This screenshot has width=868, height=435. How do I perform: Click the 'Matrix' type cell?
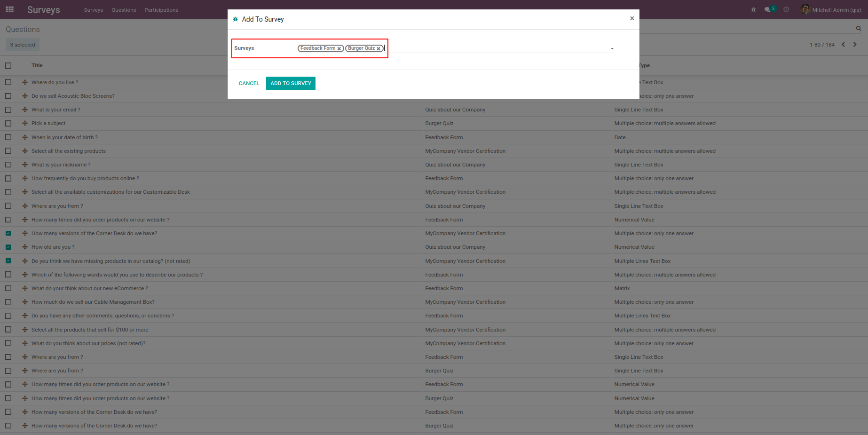click(x=622, y=288)
